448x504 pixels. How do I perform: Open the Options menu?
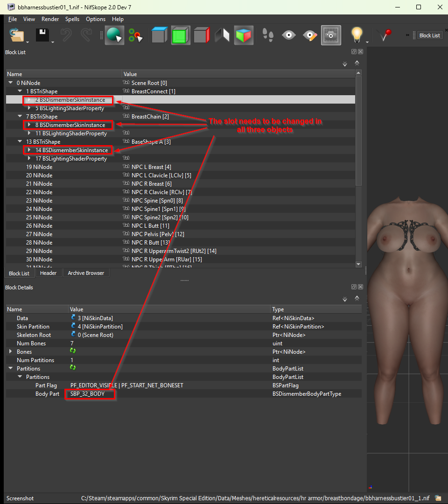[x=96, y=19]
